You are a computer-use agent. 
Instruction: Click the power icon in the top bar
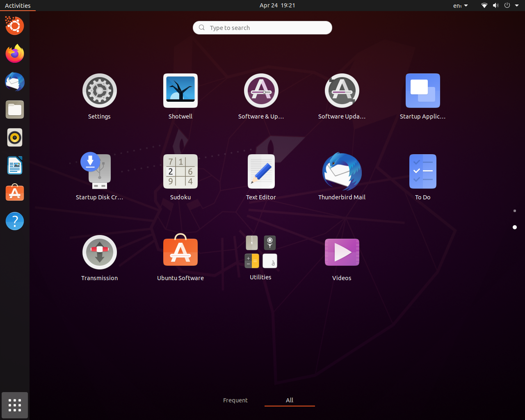507,5
